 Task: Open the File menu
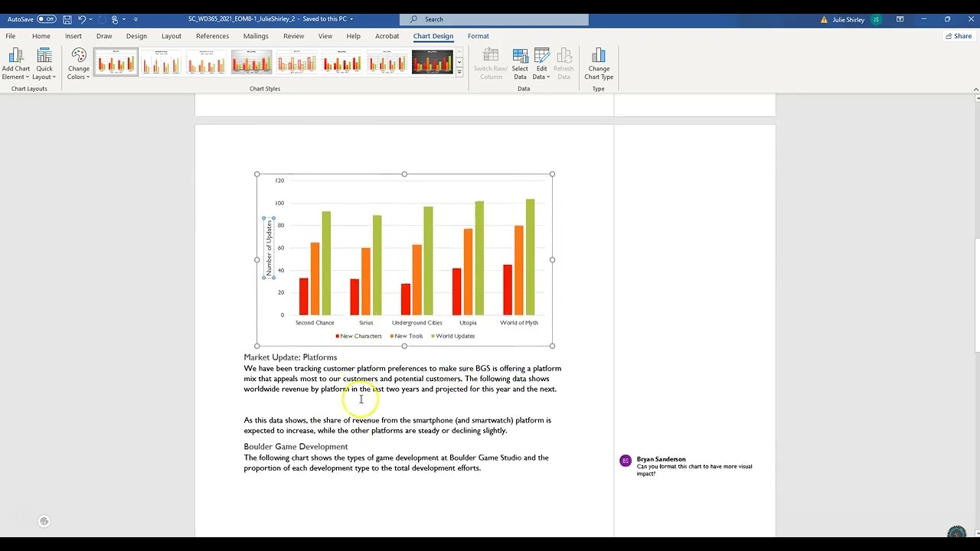coord(11,36)
